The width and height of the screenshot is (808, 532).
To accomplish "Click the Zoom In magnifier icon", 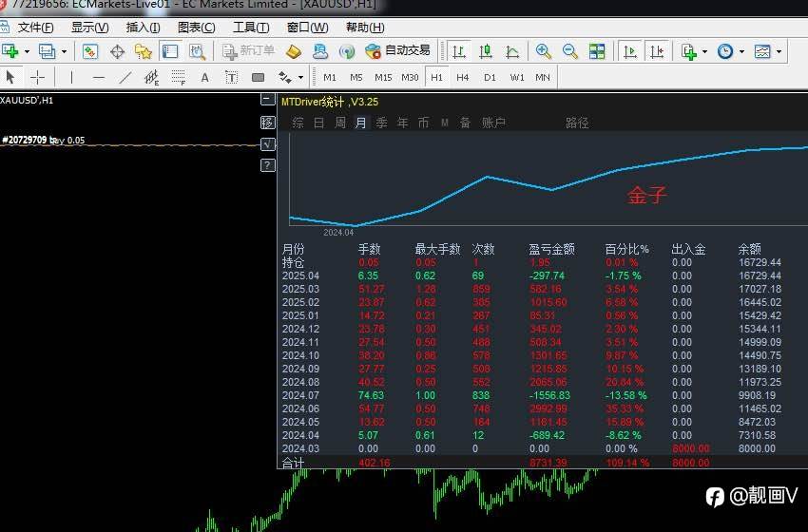I will click(543, 51).
